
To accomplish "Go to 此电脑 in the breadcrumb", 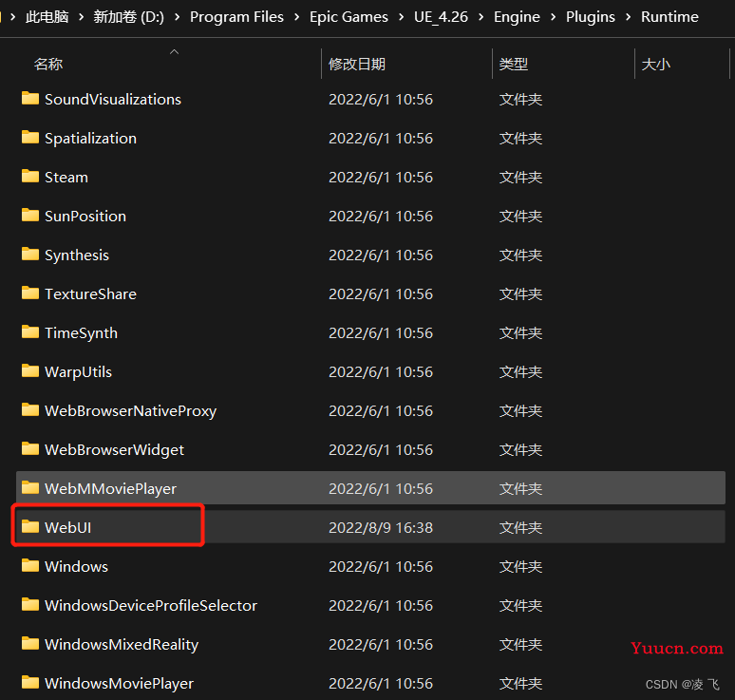I will tap(47, 17).
